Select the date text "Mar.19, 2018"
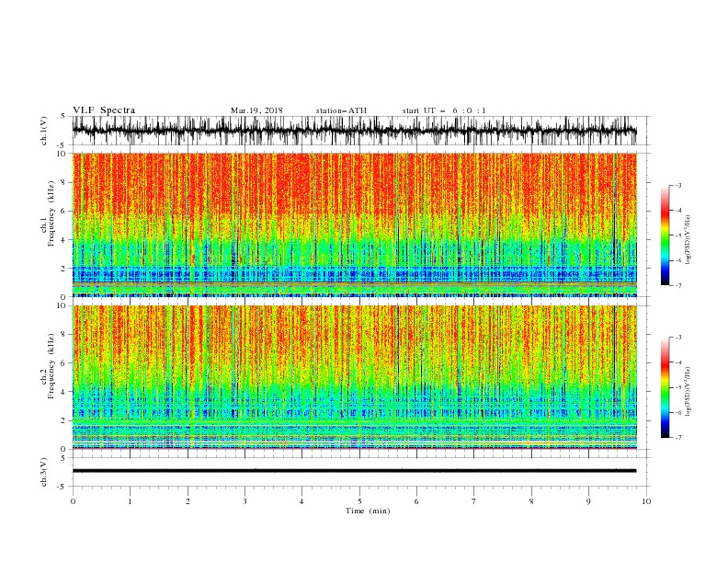Image resolution: width=728 pixels, height=563 pixels. pos(256,110)
